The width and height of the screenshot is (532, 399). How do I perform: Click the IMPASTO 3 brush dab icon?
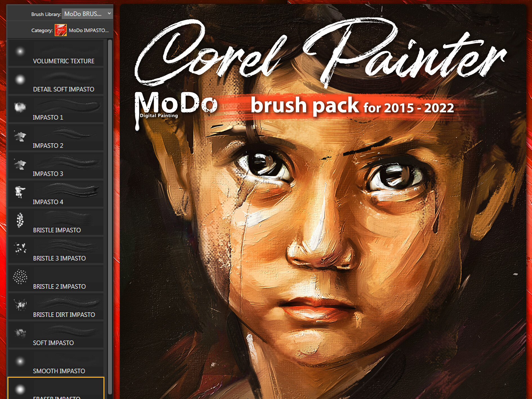click(x=20, y=165)
